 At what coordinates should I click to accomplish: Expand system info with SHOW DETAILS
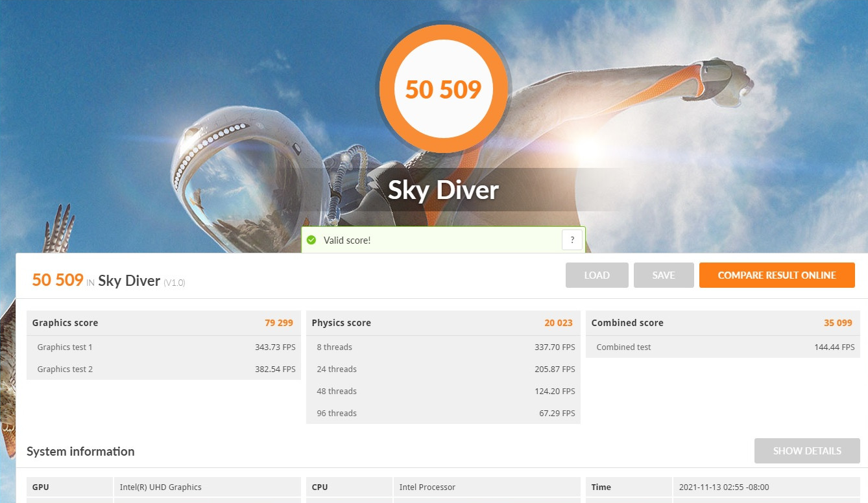point(806,450)
